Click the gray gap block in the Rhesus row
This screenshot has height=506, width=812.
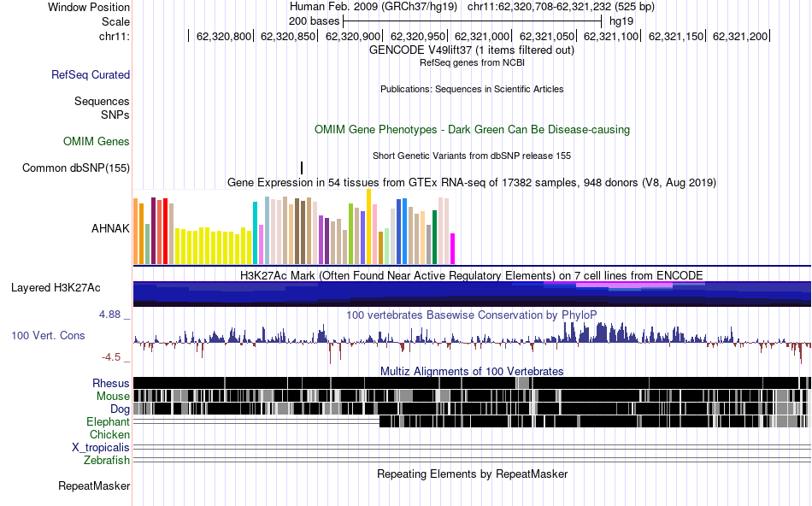[x=524, y=383]
